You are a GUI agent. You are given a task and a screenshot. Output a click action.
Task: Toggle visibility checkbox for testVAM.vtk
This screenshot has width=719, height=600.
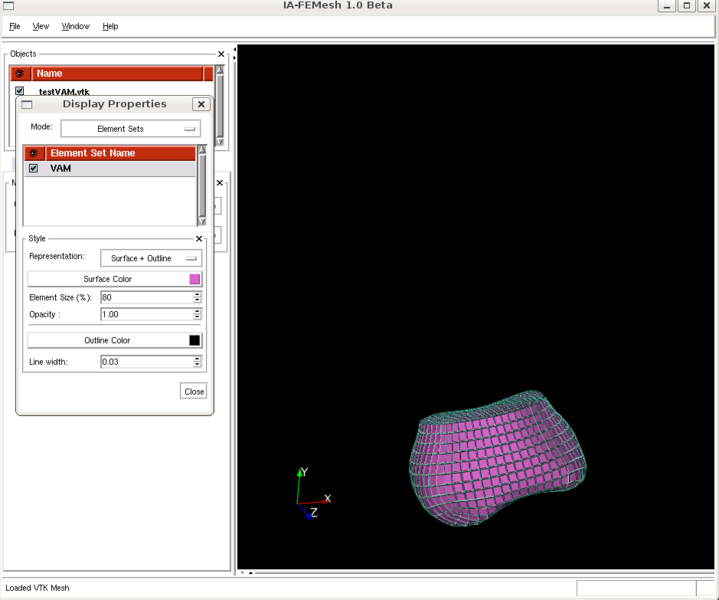[x=20, y=91]
